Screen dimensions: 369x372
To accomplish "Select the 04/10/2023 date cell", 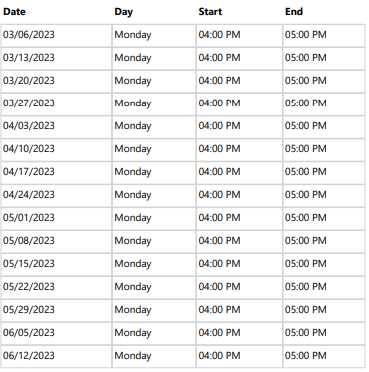I will pos(56,150).
